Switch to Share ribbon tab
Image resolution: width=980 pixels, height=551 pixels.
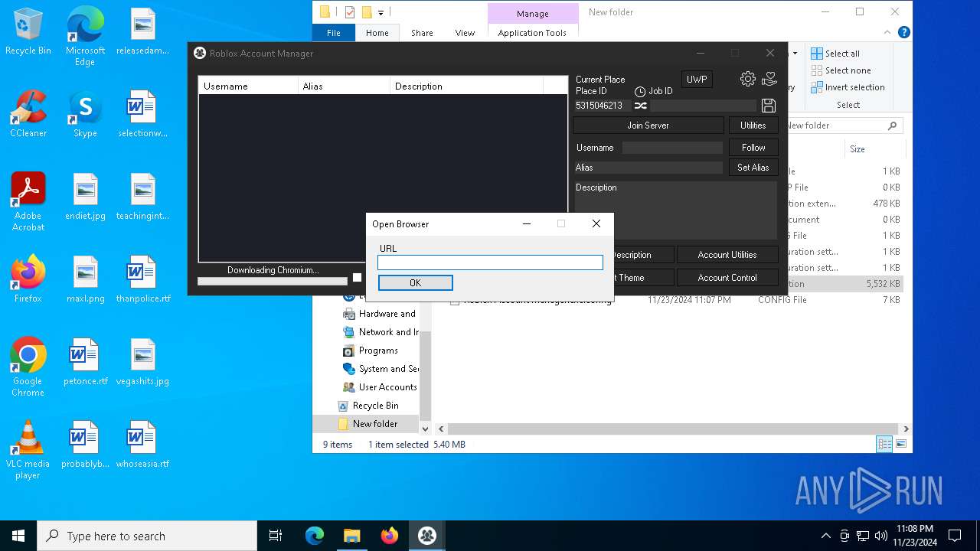pos(422,33)
